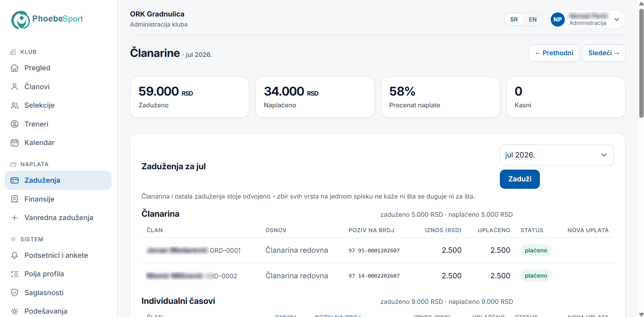Click the PhoebeSport brand text

point(58,19)
